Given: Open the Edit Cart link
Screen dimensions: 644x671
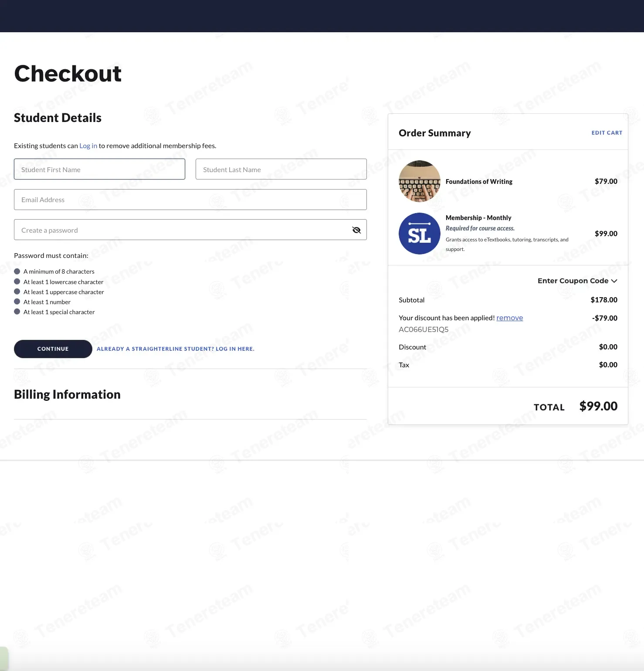Looking at the screenshot, I should coord(607,133).
